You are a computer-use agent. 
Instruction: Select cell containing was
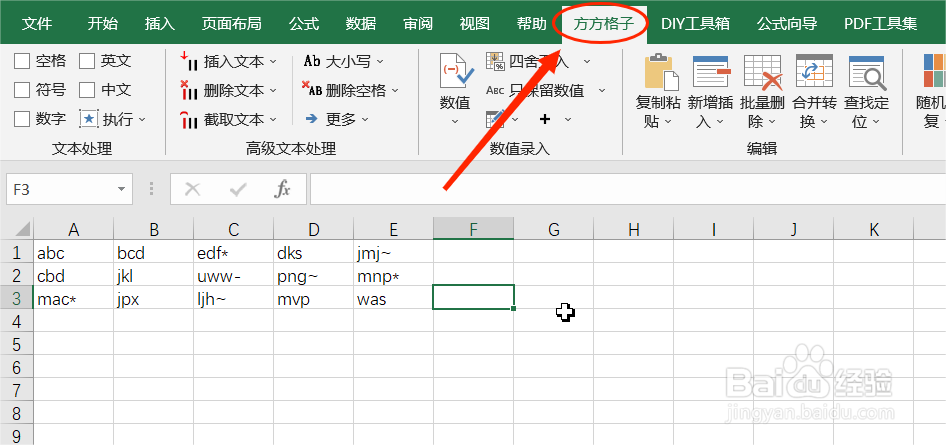point(393,299)
